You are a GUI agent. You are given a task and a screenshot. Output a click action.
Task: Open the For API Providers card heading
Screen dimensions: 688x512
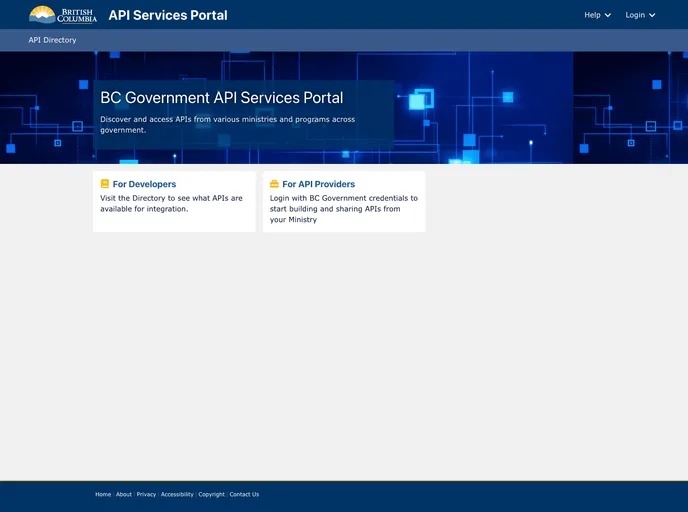319,184
